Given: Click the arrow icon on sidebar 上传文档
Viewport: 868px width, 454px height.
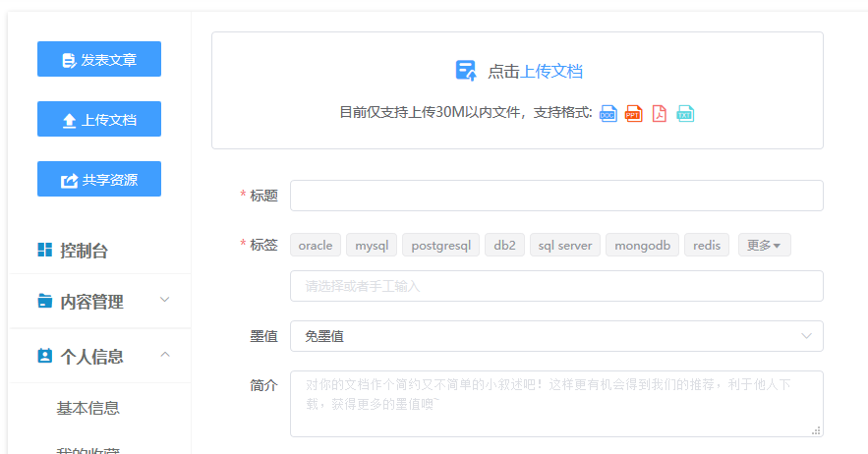Looking at the screenshot, I should pyautogui.click(x=69, y=120).
